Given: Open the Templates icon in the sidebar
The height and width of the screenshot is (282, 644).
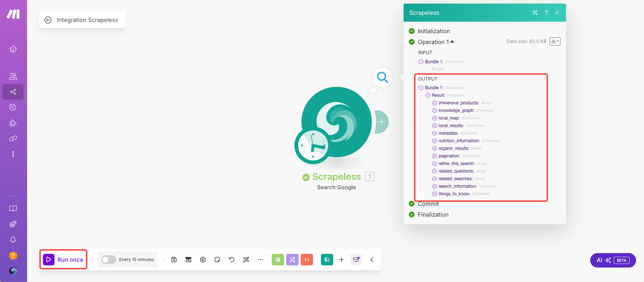Looking at the screenshot, I should (x=13, y=107).
